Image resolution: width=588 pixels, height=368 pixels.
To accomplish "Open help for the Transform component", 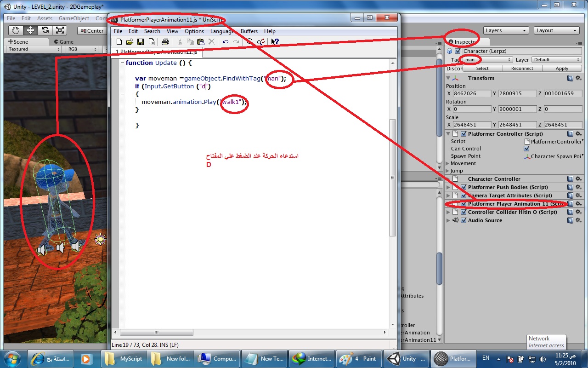I will 570,78.
